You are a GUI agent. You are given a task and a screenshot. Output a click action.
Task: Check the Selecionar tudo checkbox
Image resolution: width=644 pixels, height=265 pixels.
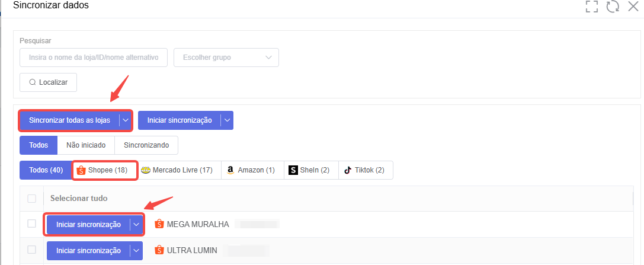(x=31, y=199)
